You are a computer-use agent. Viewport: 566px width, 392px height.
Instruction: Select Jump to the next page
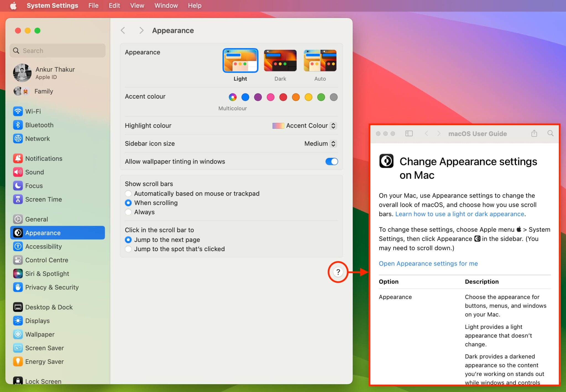tap(128, 240)
